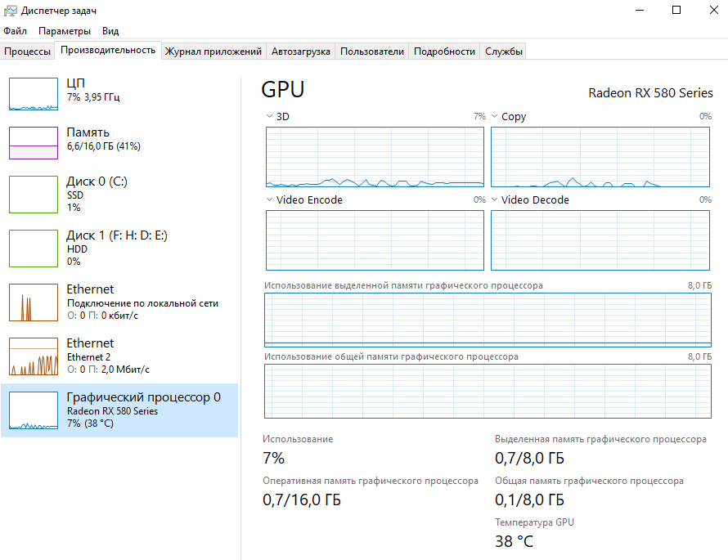The height and width of the screenshot is (560, 728).
Task: Select the Ethernet 2 adapter graph
Action: [34, 356]
